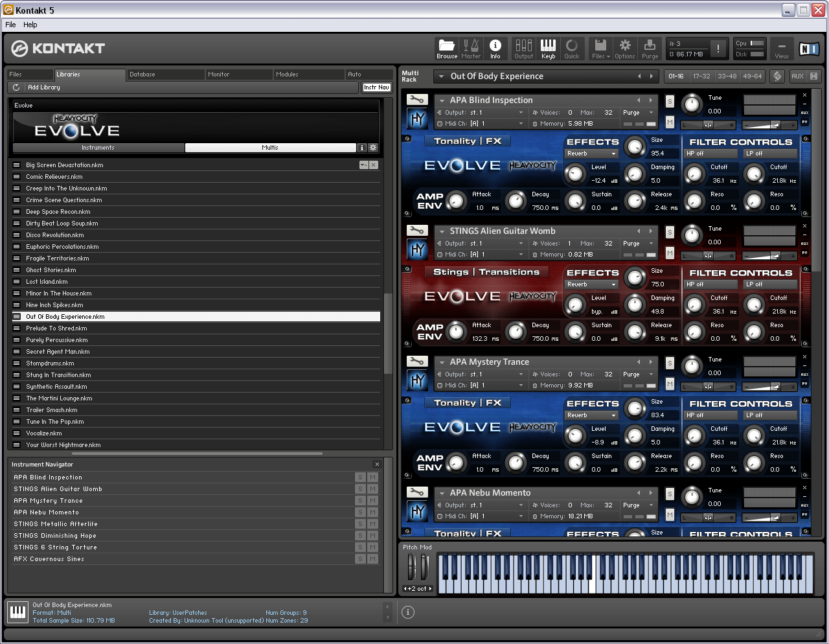
Task: Open wrench editor for APA Mystery Trance
Action: (x=417, y=362)
